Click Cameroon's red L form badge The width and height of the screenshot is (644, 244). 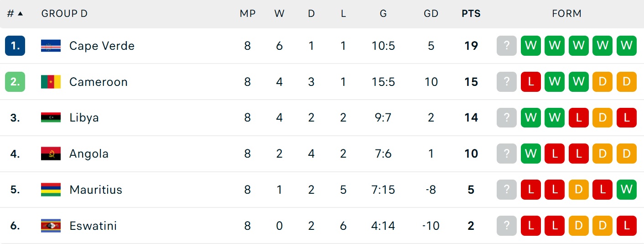click(x=531, y=82)
